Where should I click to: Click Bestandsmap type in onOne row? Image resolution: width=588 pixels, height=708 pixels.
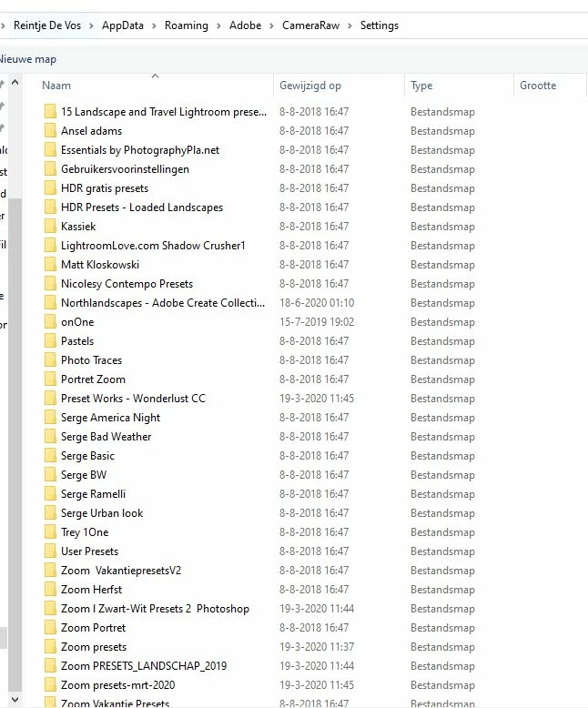click(x=442, y=322)
